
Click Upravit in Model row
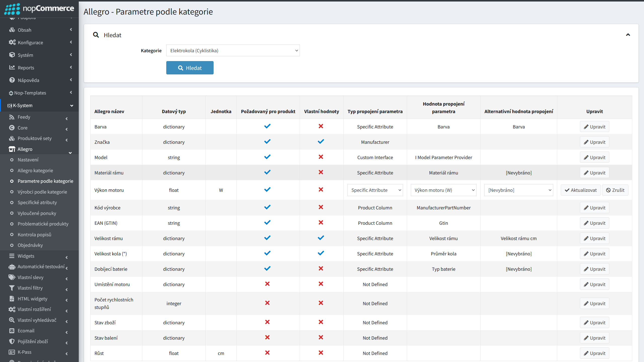click(594, 157)
